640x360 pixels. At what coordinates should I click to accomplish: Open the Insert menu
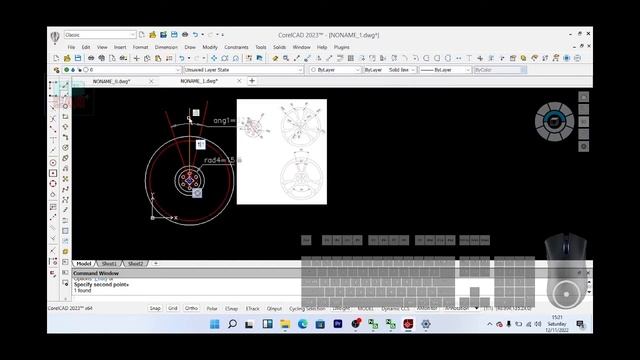coord(120,47)
